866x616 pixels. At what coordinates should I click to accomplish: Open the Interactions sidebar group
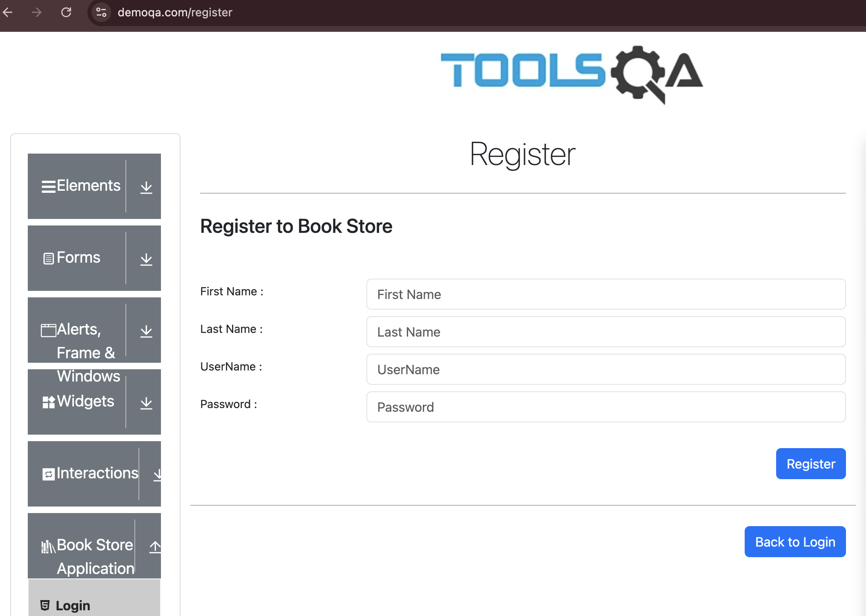[x=94, y=474]
